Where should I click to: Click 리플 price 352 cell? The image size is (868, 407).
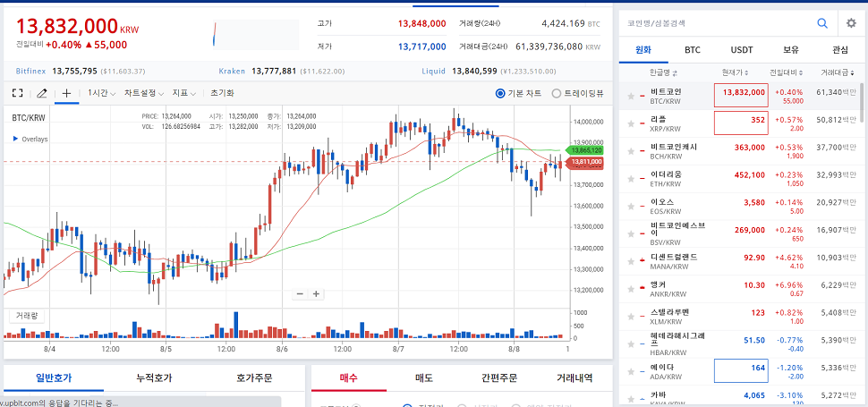pos(741,123)
